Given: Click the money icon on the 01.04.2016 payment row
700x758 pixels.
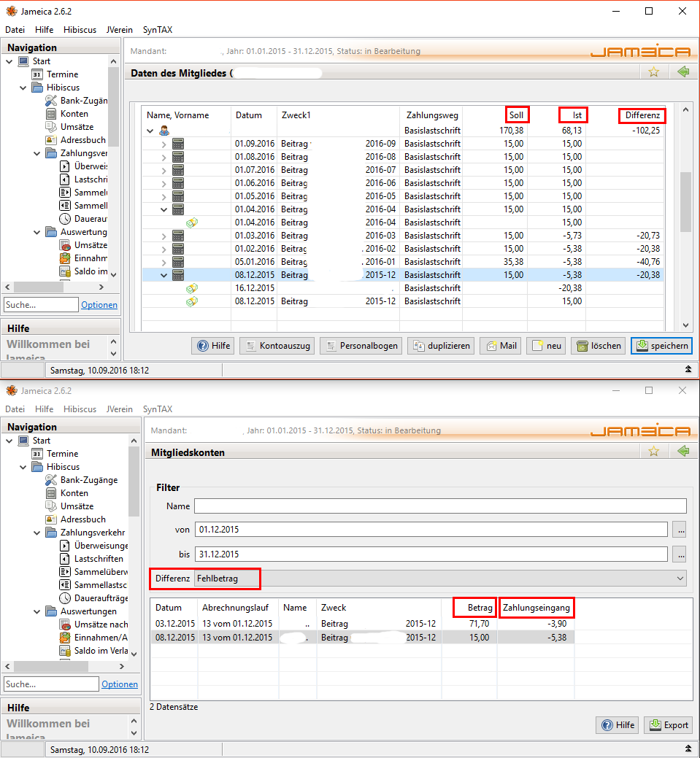Looking at the screenshot, I should pos(192,223).
